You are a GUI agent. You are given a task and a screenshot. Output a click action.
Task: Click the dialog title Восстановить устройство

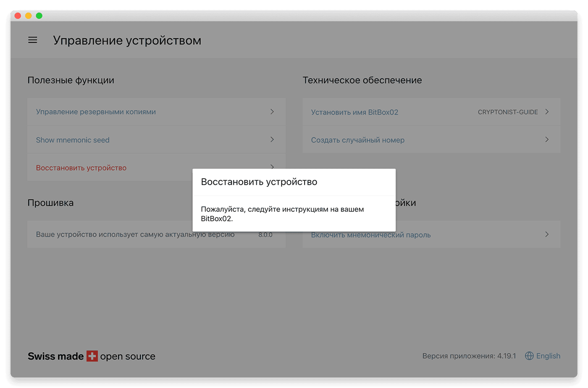(x=259, y=182)
